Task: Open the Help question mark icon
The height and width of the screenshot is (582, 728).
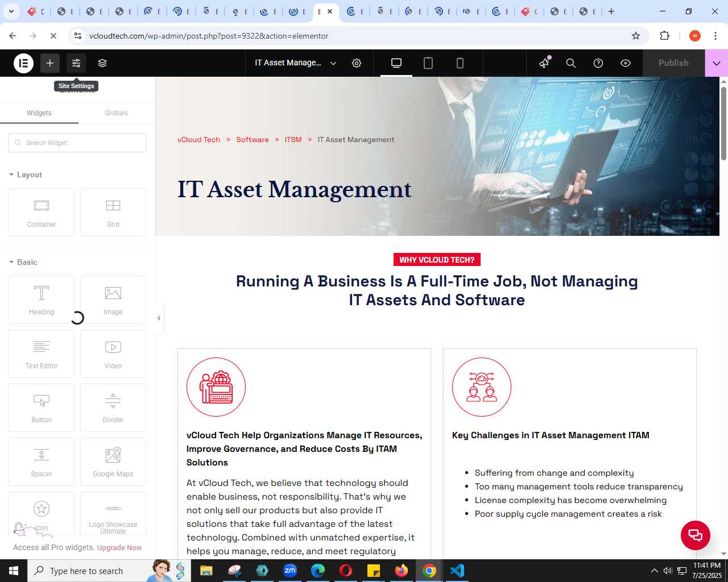Action: click(598, 63)
